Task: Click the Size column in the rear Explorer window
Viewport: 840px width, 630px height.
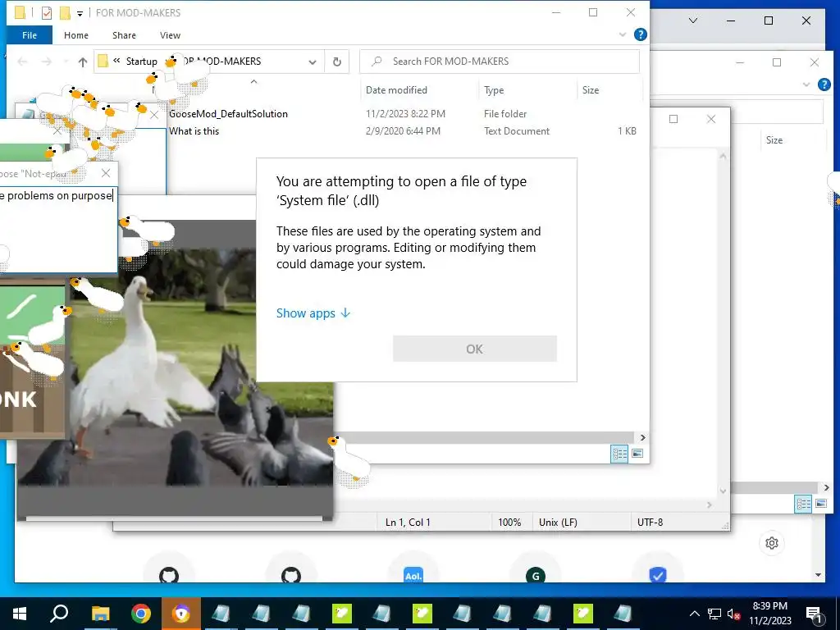Action: pyautogui.click(x=774, y=139)
